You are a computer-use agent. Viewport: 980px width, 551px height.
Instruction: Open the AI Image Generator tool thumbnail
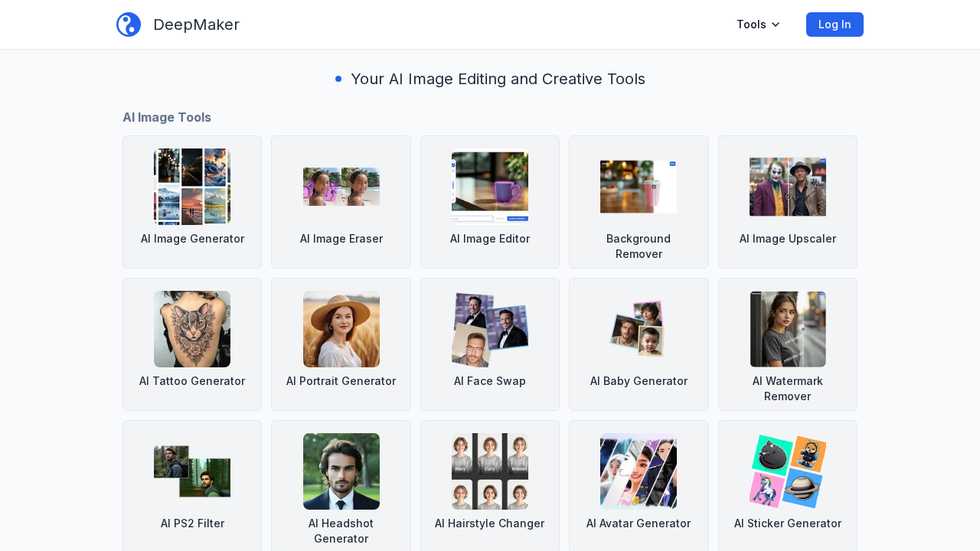click(x=192, y=187)
